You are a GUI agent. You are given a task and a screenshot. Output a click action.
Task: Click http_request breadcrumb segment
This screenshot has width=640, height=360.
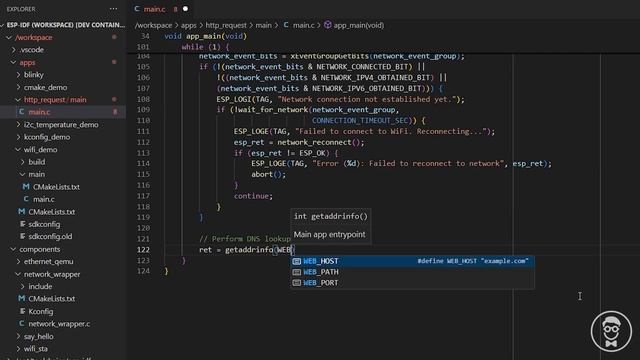(x=226, y=25)
